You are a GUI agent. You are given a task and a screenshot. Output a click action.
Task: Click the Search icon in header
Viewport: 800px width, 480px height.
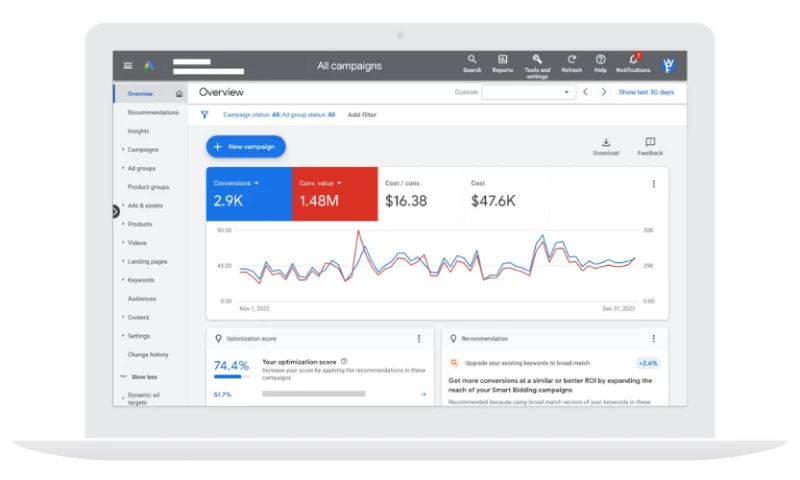click(x=472, y=60)
